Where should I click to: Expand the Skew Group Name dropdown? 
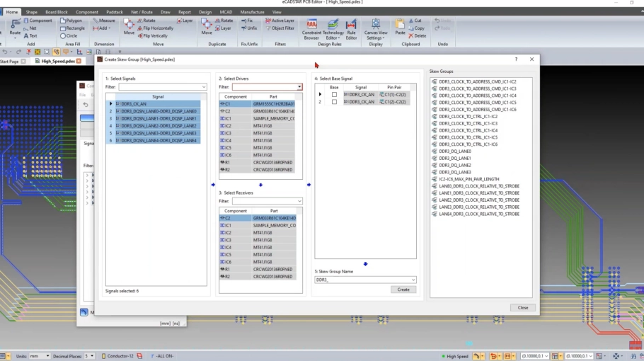pos(413,280)
